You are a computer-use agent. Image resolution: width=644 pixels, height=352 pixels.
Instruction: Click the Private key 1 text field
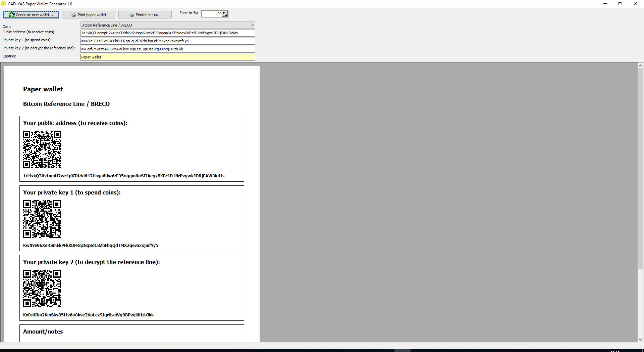[168, 41]
